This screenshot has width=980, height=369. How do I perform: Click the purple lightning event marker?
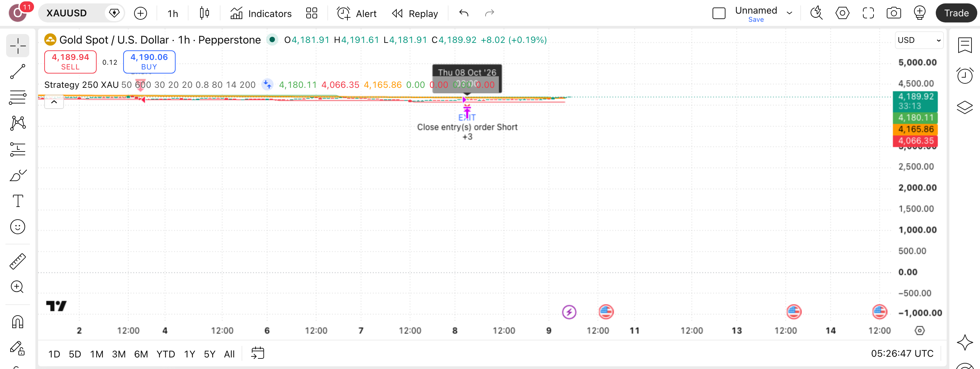(569, 312)
